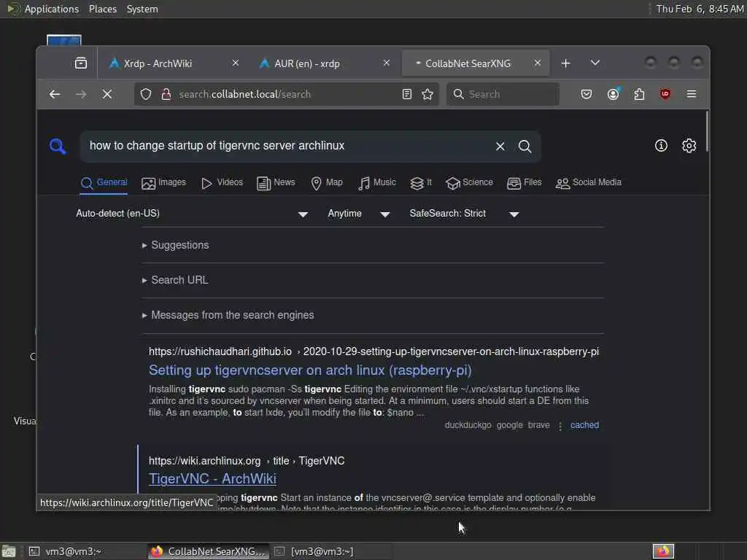Toggle reader view in address bar
The image size is (747, 560).
407,94
